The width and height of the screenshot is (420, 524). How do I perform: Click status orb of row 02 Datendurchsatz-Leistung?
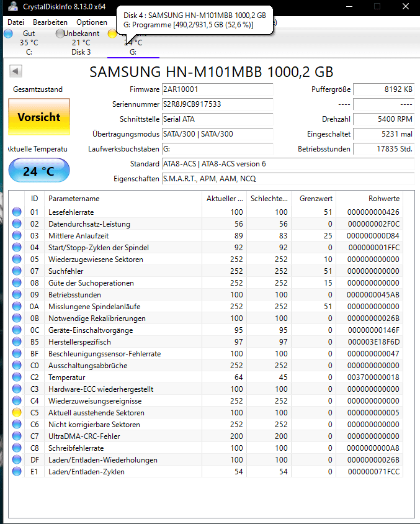tap(17, 224)
